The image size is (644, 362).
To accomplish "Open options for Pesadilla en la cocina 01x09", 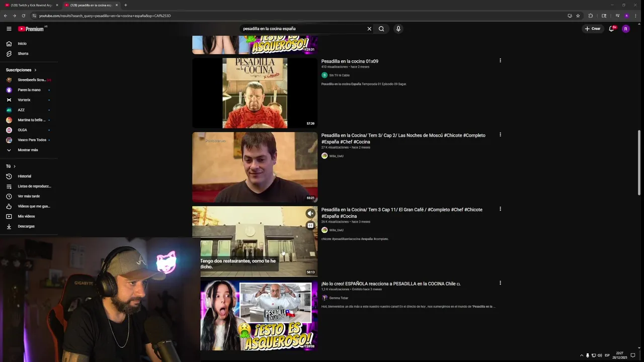I will pyautogui.click(x=500, y=61).
